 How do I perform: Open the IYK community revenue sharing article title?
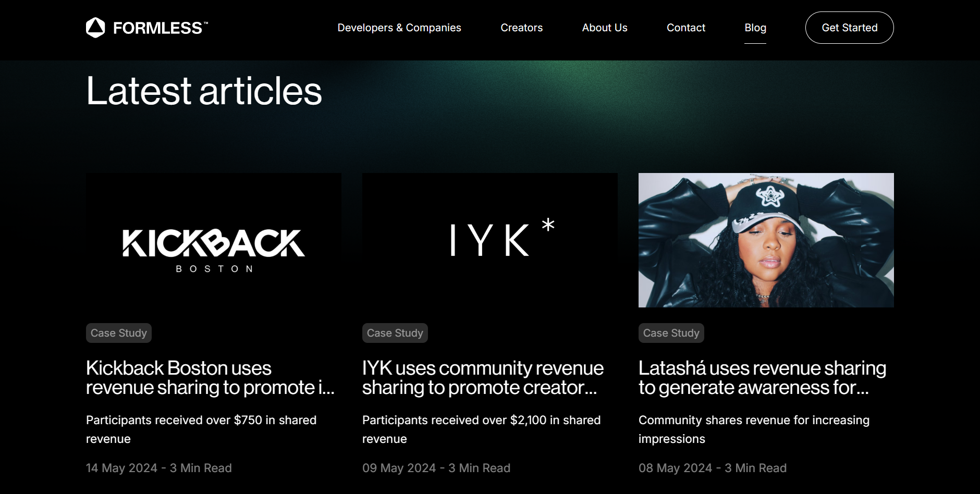[483, 378]
